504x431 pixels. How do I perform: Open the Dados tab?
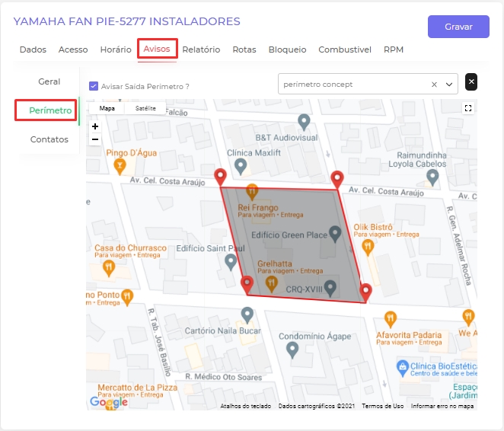(x=33, y=49)
